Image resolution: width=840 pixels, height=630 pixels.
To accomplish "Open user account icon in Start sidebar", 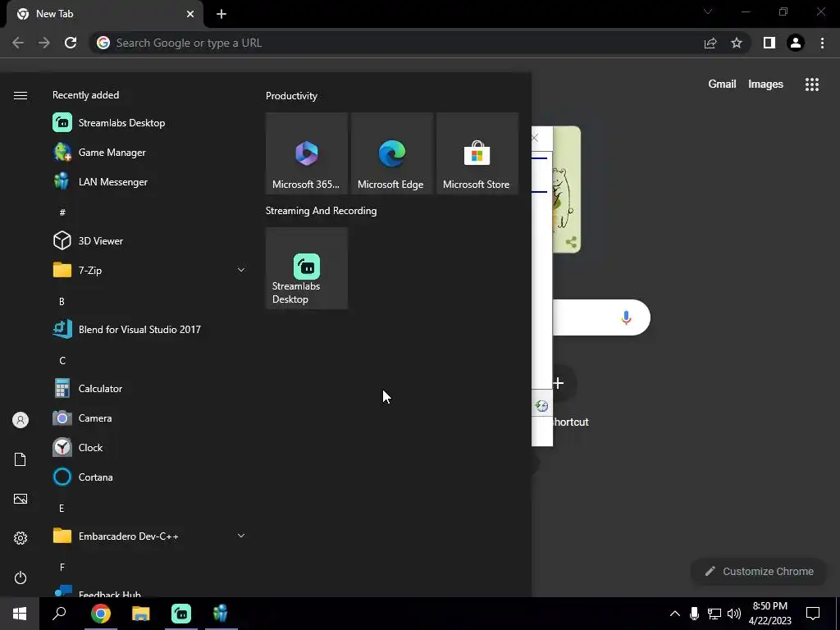I will pos(21,420).
